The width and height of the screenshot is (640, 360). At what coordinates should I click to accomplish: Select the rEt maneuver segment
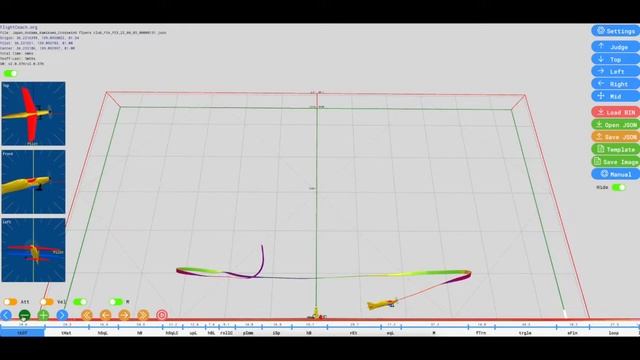point(353,333)
